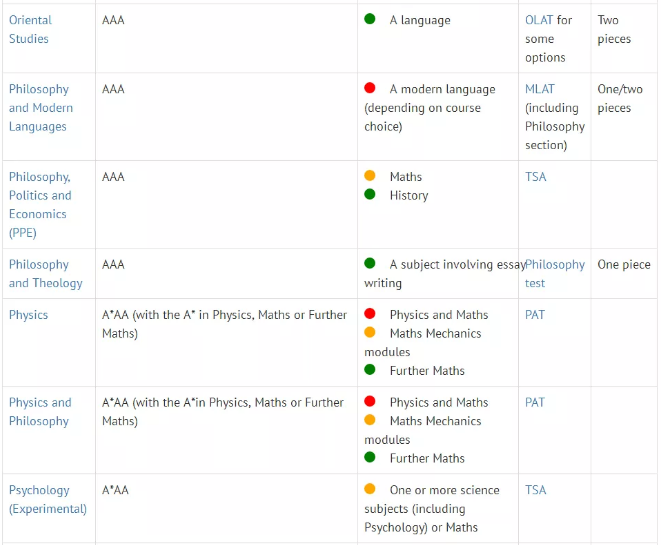
Task: Open the Physics course link
Action: tap(28, 314)
